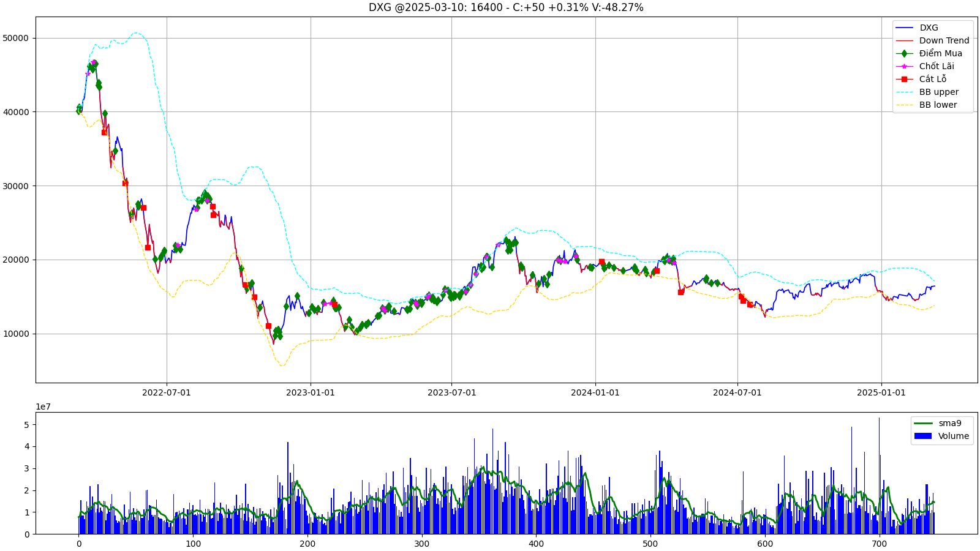This screenshot has height=551, width=980.
Task: Click the 100 tick on volume x-axis
Action: pyautogui.click(x=193, y=544)
